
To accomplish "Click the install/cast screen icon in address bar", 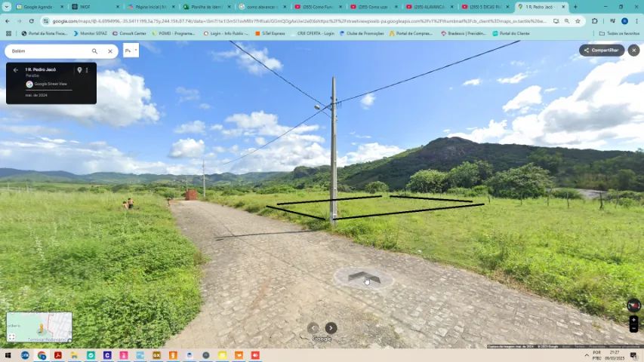I will pyautogui.click(x=556, y=21).
